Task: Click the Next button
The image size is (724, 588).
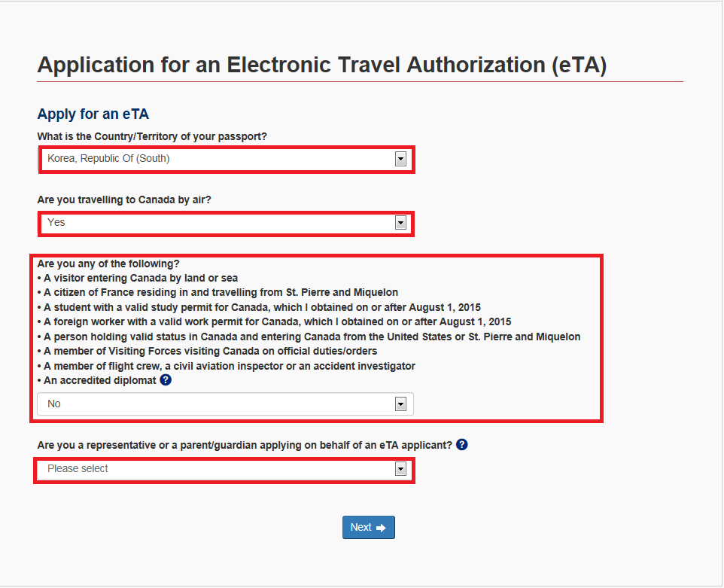Action: (x=369, y=528)
